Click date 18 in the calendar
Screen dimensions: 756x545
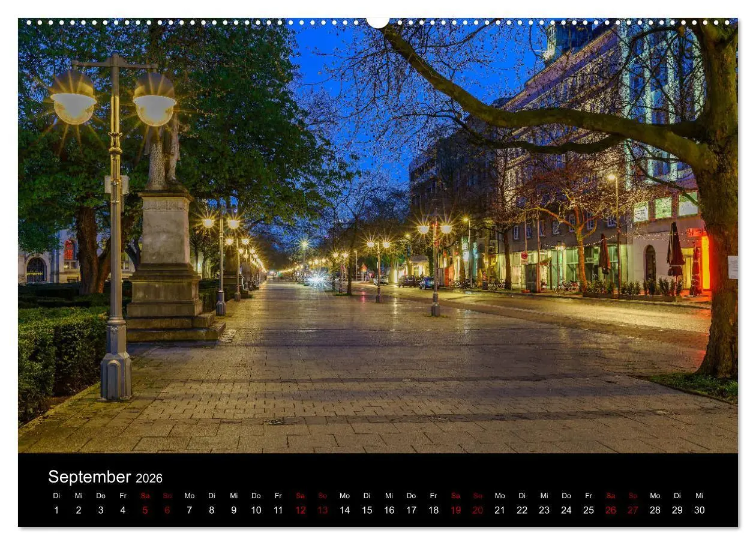434,510
